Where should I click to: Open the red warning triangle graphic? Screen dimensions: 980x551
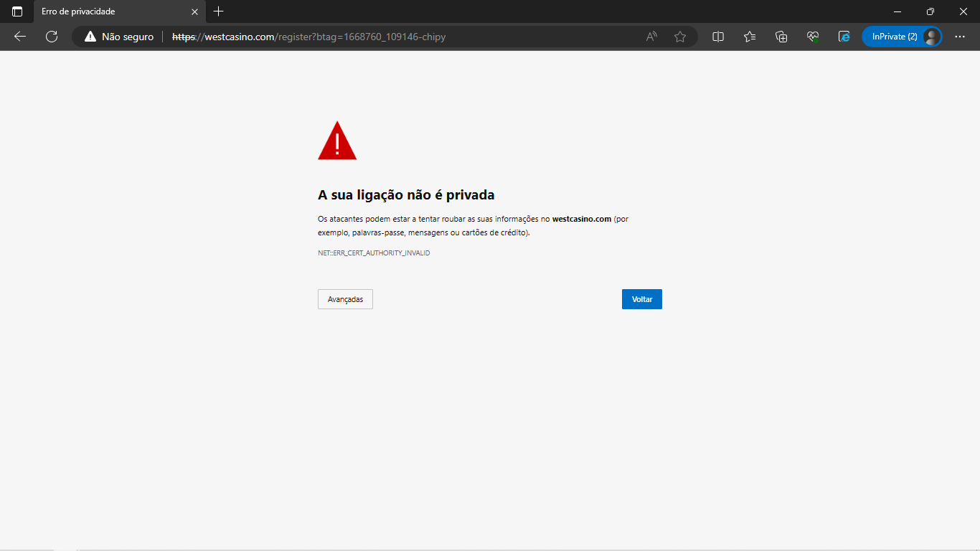pyautogui.click(x=337, y=141)
